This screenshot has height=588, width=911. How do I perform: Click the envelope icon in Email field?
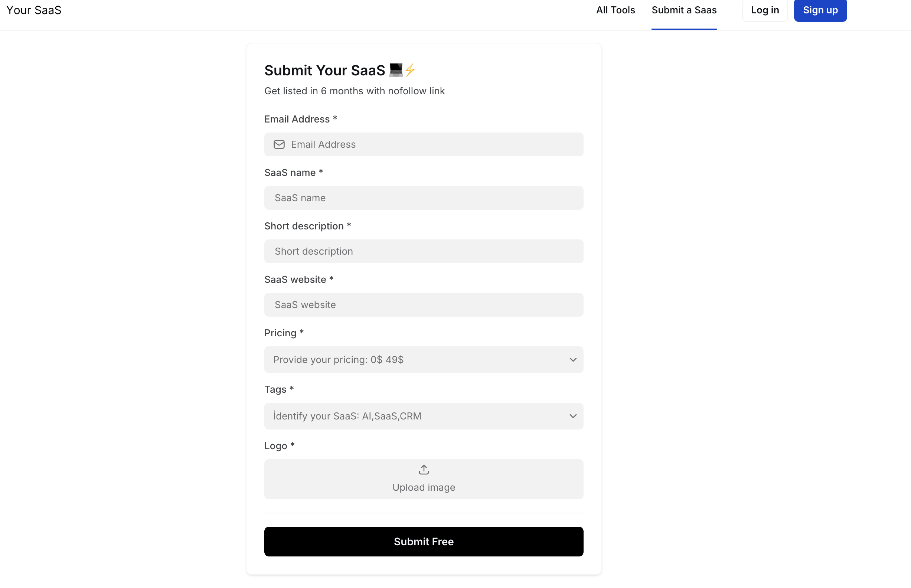tap(279, 144)
